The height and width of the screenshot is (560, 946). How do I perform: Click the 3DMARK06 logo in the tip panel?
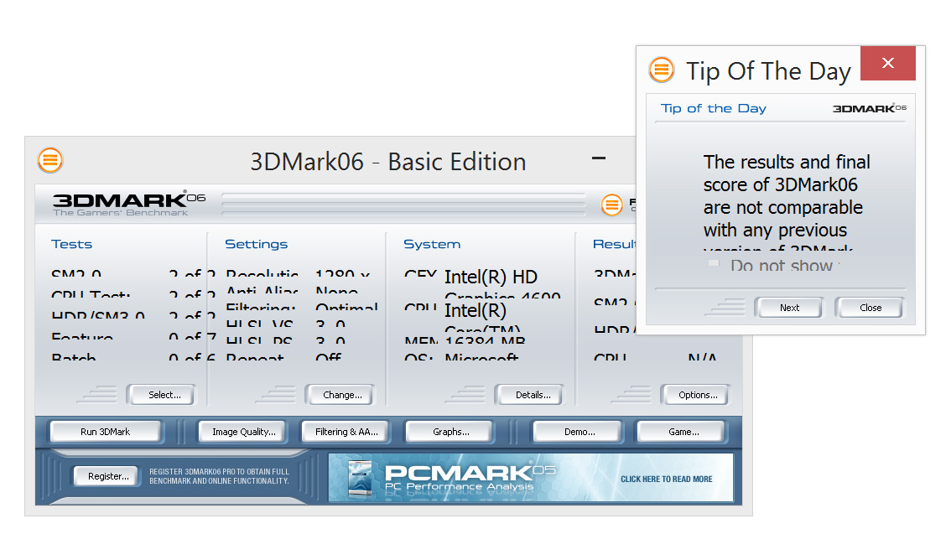click(x=870, y=108)
